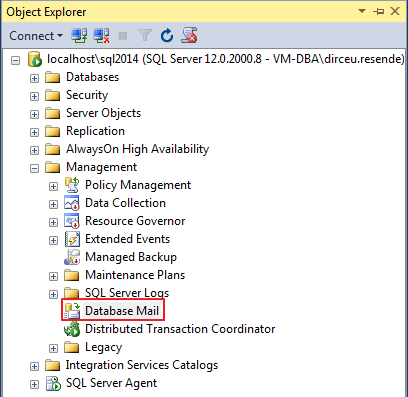408x397 pixels.
Task: Click the Data Collection icon
Action: (x=72, y=203)
